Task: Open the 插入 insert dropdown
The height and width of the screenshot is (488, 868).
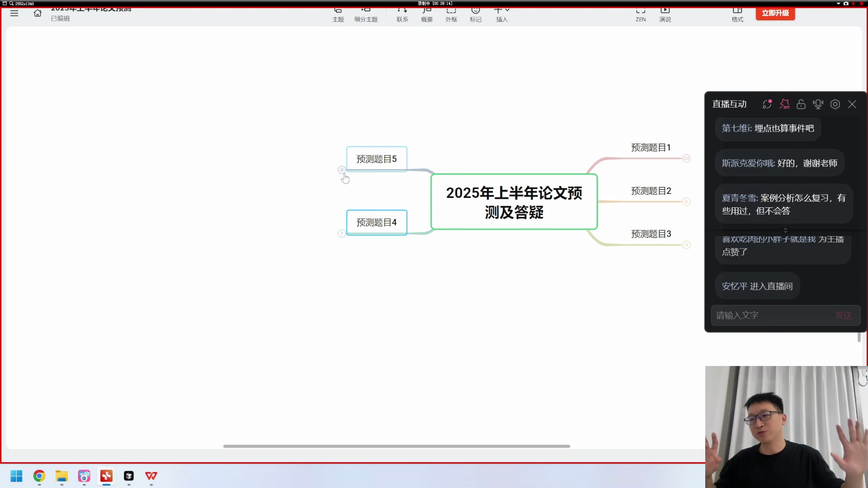Action: [x=502, y=14]
